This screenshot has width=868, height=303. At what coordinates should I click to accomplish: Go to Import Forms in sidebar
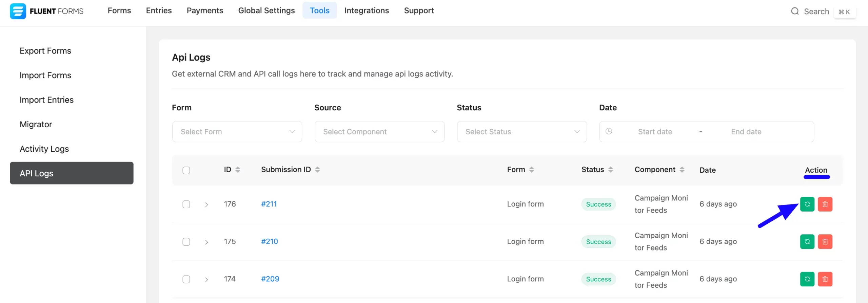[45, 75]
